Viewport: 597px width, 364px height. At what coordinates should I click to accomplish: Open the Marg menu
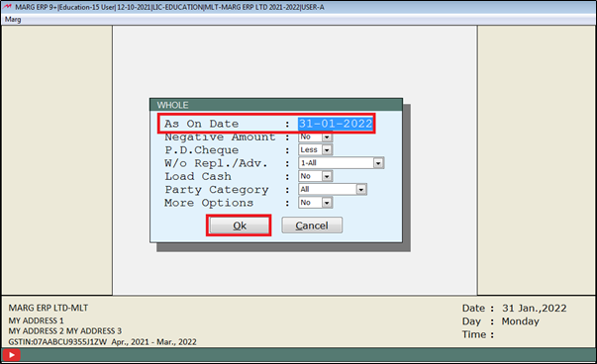pos(13,20)
